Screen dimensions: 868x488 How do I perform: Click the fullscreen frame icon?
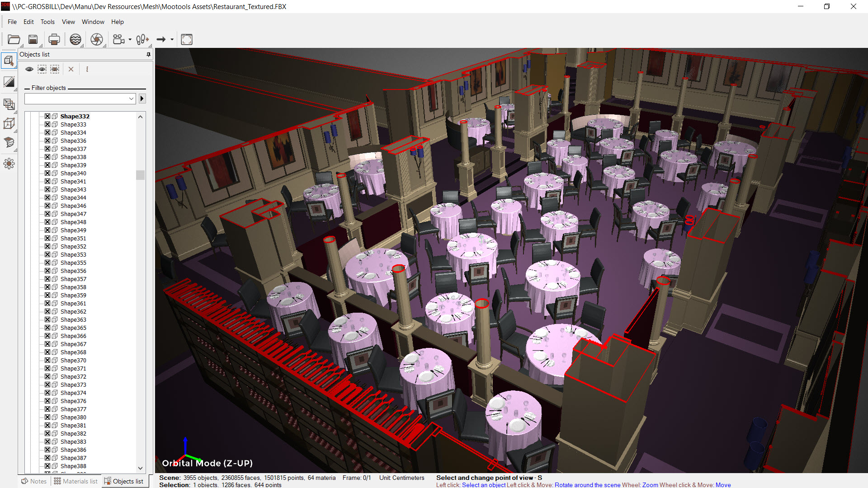(x=186, y=40)
